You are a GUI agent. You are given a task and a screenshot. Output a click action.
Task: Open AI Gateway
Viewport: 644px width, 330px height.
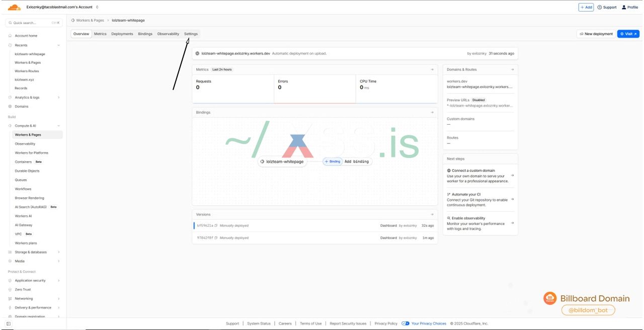(x=24, y=225)
